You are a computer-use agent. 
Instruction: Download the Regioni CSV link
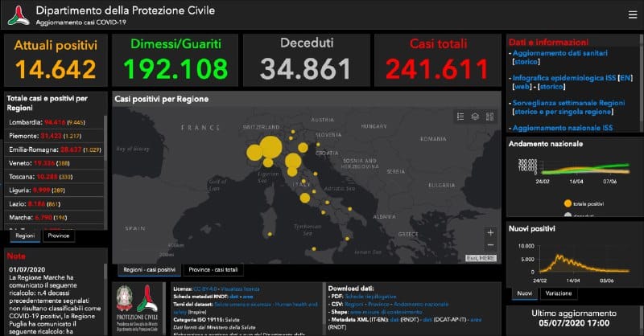click(354, 305)
